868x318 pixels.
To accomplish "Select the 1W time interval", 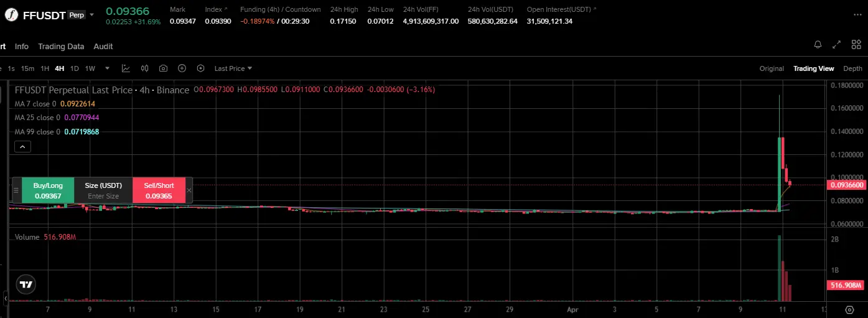I will pyautogui.click(x=90, y=68).
